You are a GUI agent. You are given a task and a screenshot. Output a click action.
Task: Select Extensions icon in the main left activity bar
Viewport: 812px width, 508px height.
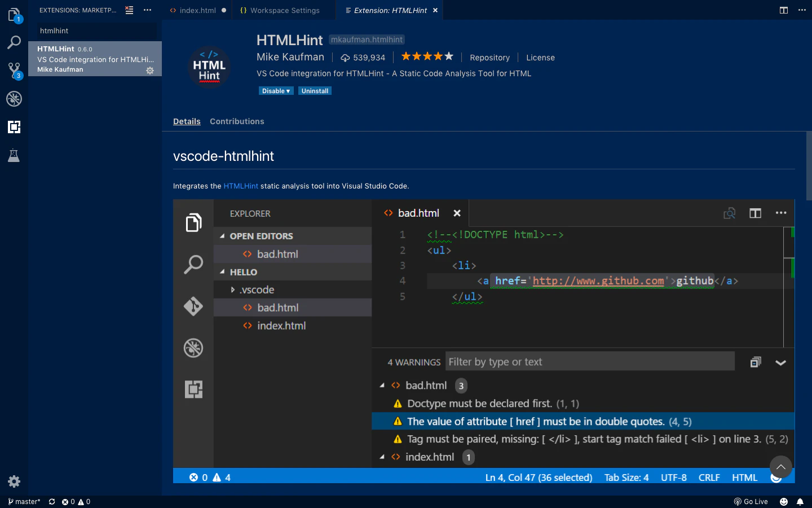click(14, 127)
